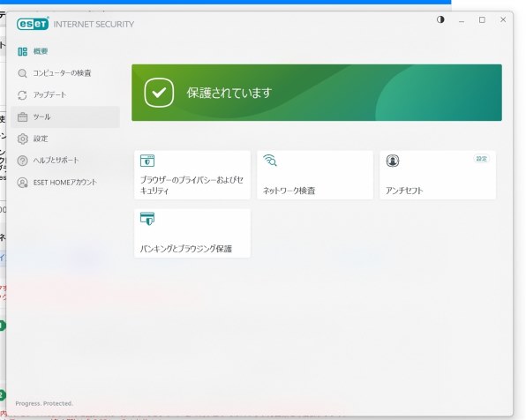The height and width of the screenshot is (420, 526).
Task: Open ESET HOMEアカウント in sidebar
Action: [65, 182]
